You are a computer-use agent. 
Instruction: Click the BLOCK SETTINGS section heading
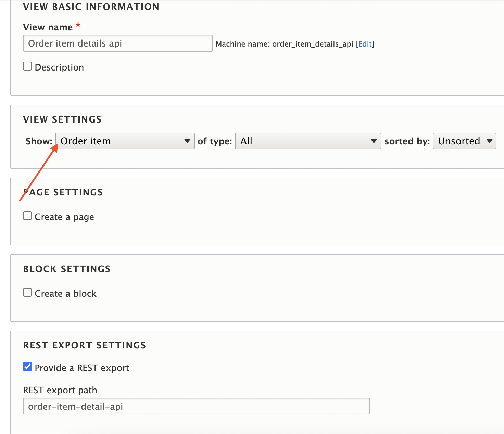pyautogui.click(x=67, y=269)
